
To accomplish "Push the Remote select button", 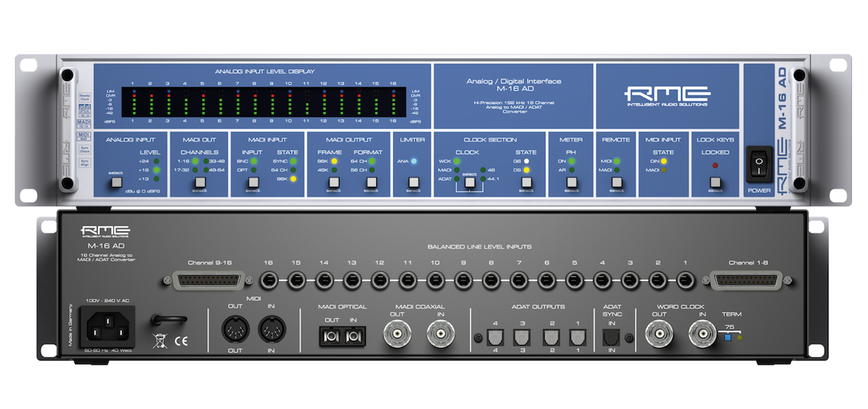I will pyautogui.click(x=617, y=182).
